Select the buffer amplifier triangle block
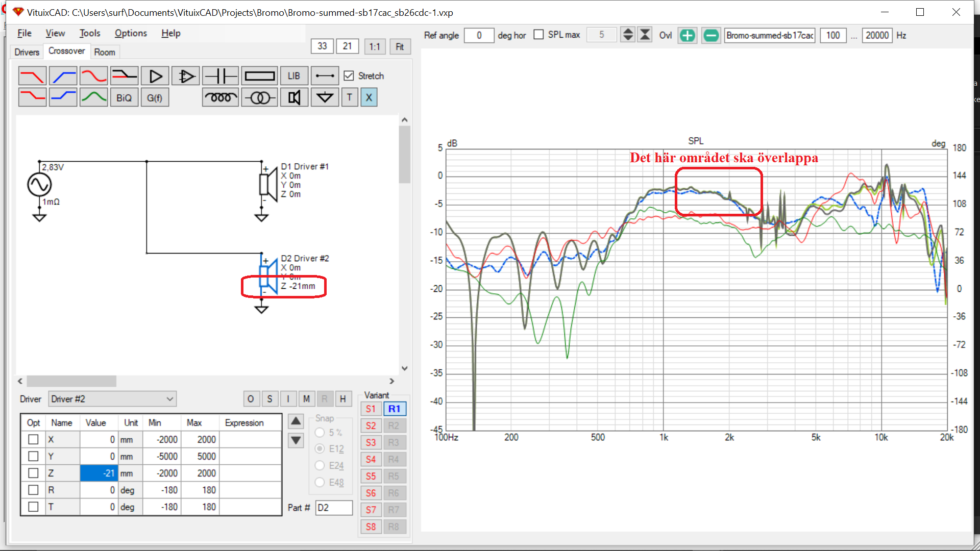The image size is (980, 551). click(155, 76)
